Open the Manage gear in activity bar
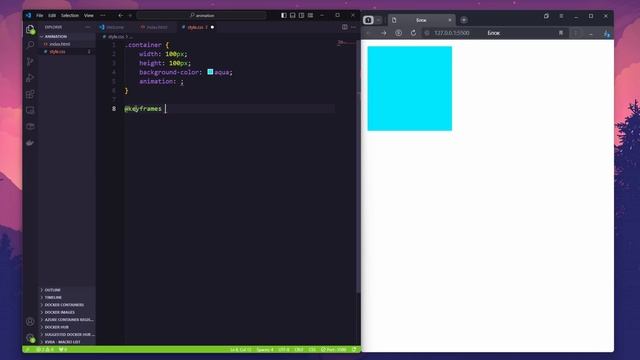This screenshot has height=360, width=640. coord(30,338)
